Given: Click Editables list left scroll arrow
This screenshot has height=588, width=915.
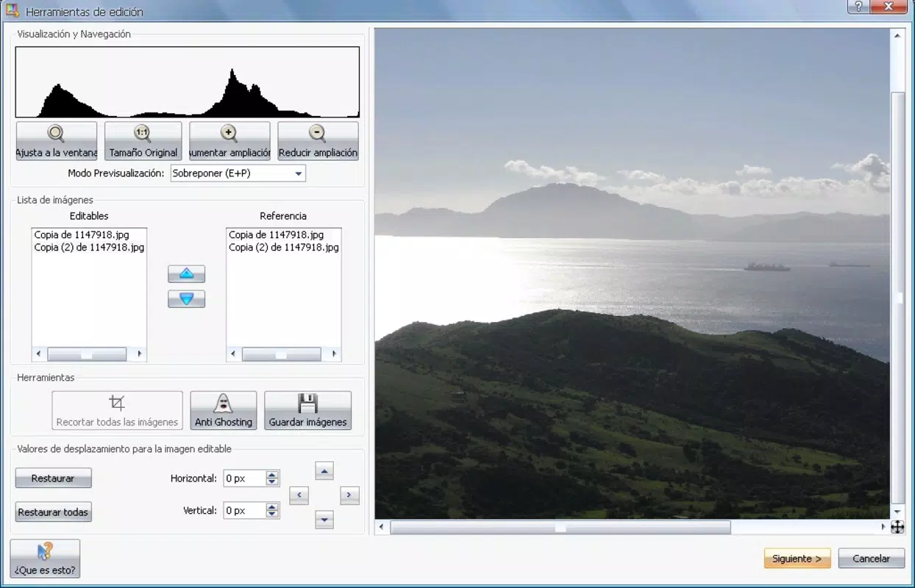Looking at the screenshot, I should tap(38, 354).
